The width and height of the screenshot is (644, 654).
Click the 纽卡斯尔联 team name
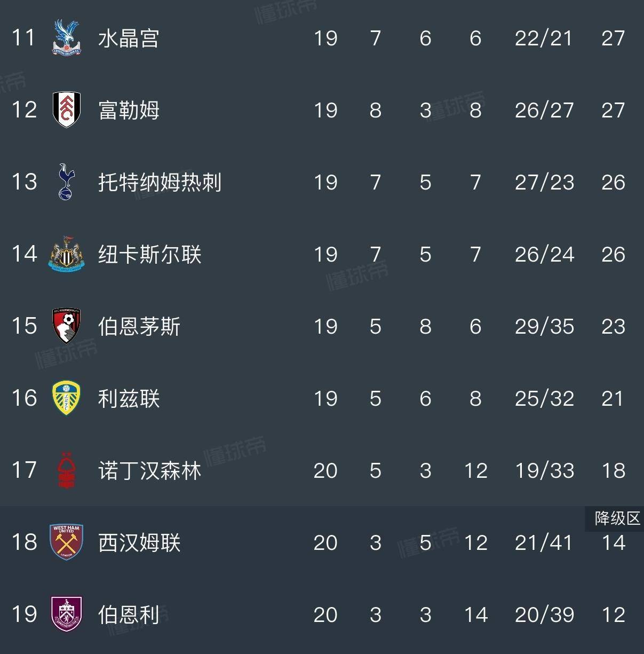149,255
